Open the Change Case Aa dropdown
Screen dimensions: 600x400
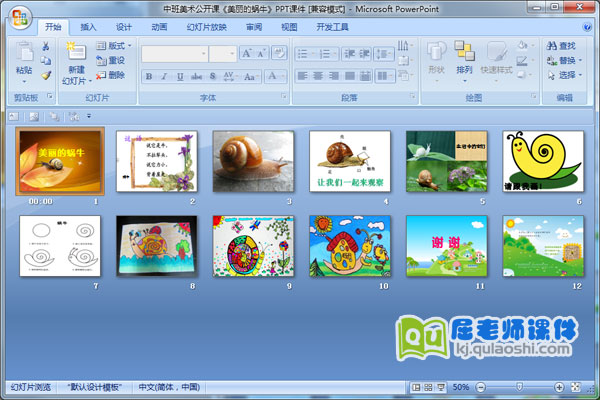coord(251,77)
